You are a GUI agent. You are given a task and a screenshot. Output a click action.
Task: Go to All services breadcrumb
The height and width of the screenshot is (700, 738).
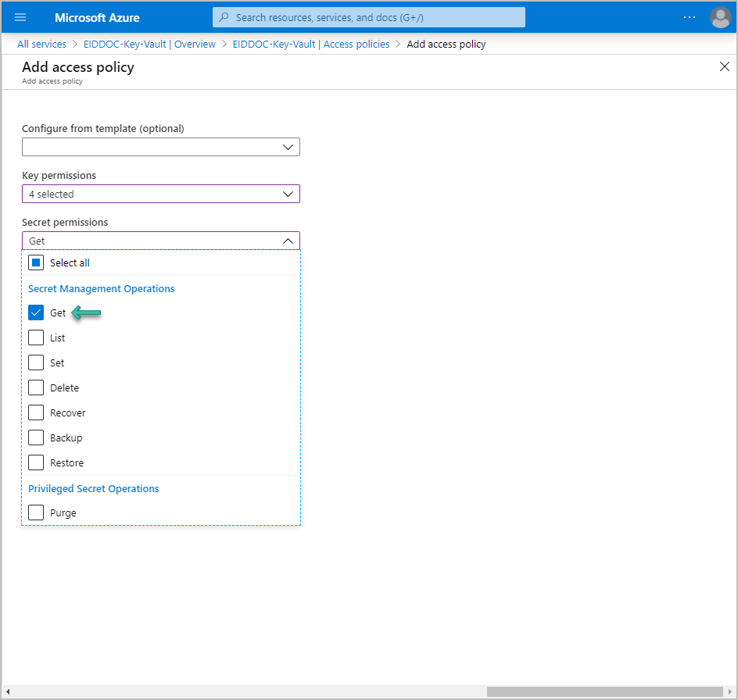tap(41, 45)
